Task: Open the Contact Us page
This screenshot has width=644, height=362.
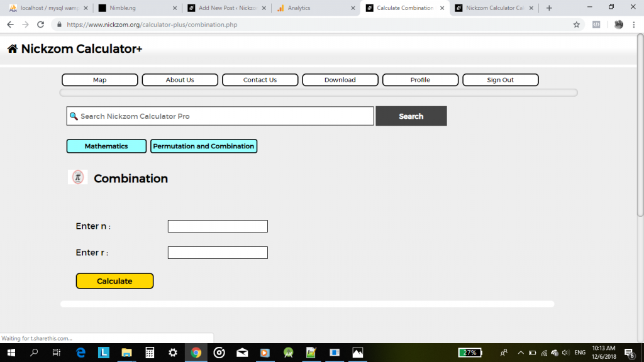Action: pyautogui.click(x=260, y=80)
